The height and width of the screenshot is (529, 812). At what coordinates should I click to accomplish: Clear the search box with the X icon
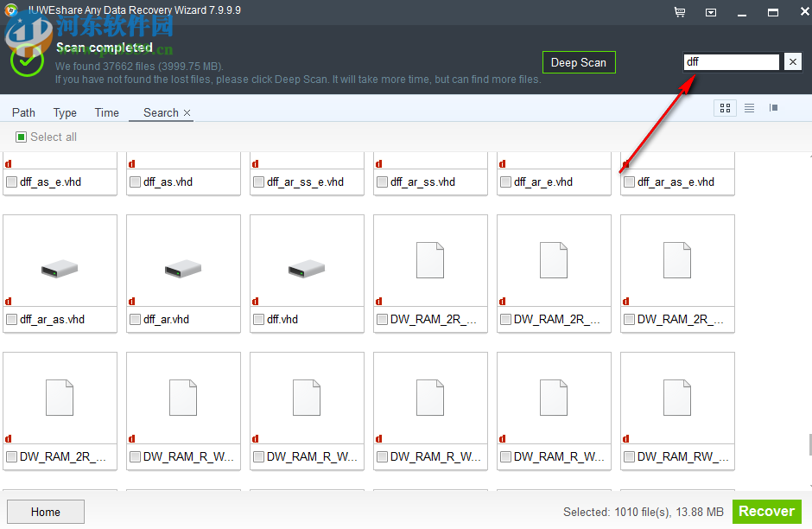coord(792,61)
